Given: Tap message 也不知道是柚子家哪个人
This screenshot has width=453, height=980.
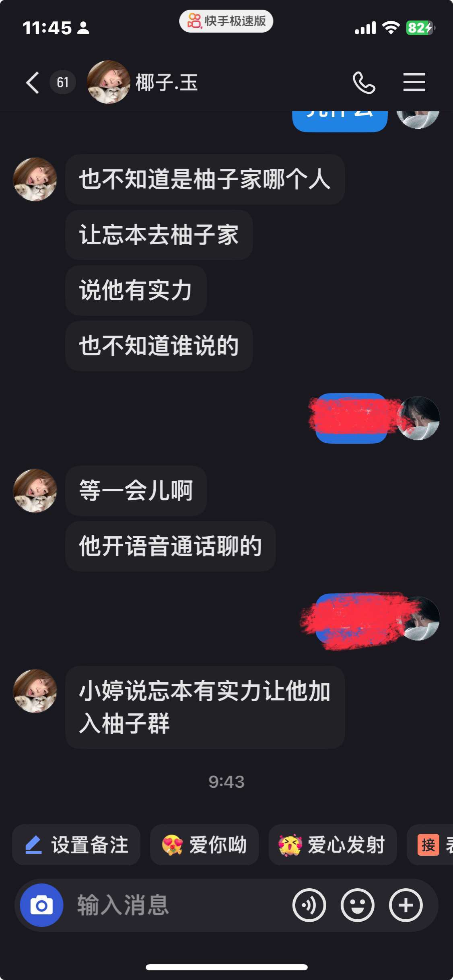Looking at the screenshot, I should tap(205, 179).
